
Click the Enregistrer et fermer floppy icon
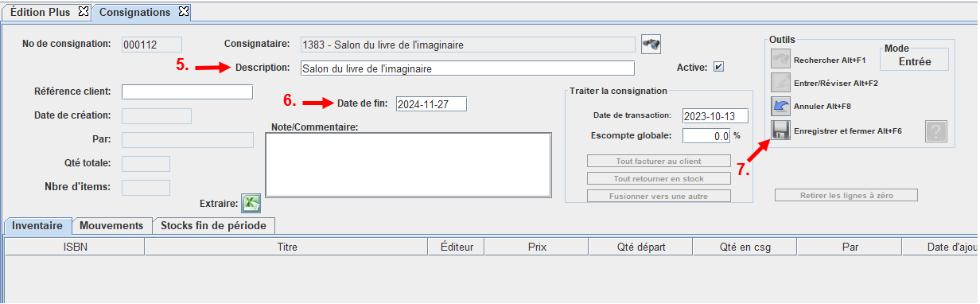(x=781, y=131)
